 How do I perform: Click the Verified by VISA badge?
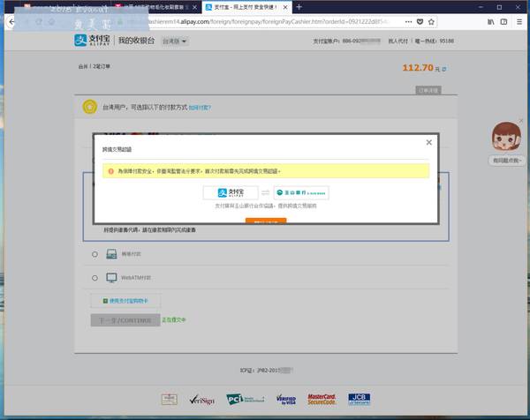pos(286,400)
